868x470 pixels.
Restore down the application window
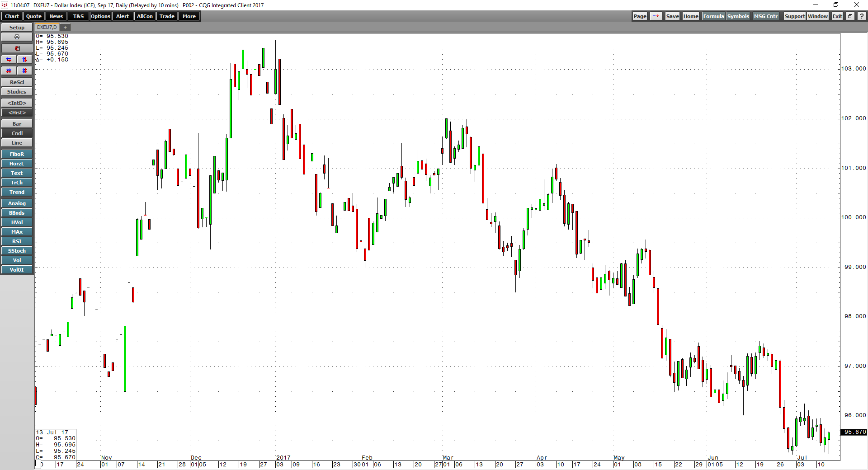pos(836,5)
